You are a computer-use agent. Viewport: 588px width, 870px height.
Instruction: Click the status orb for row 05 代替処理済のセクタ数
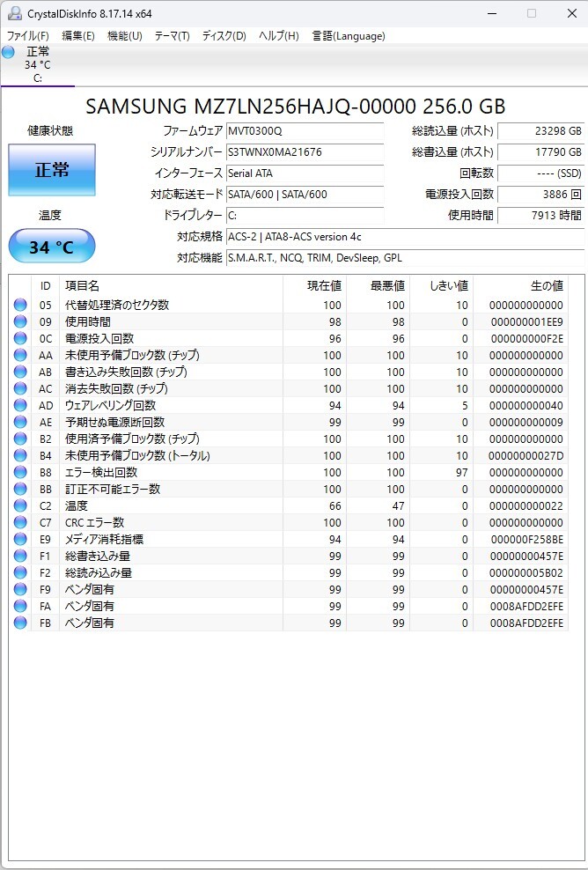coord(20,305)
